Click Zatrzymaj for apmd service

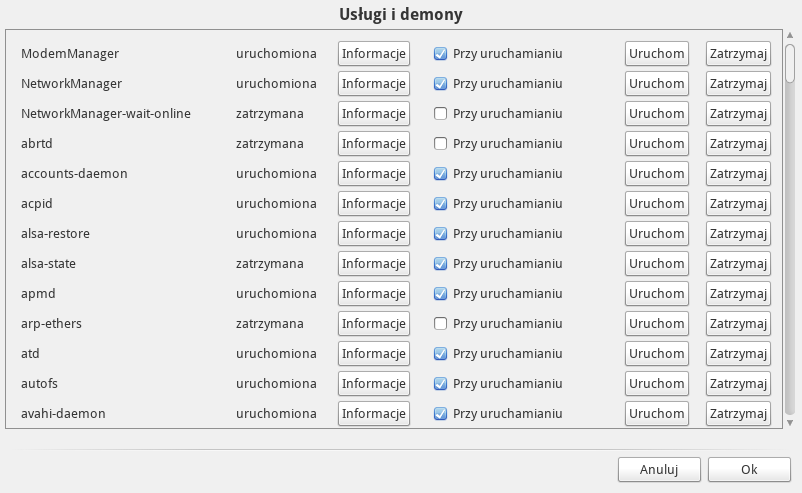point(738,294)
